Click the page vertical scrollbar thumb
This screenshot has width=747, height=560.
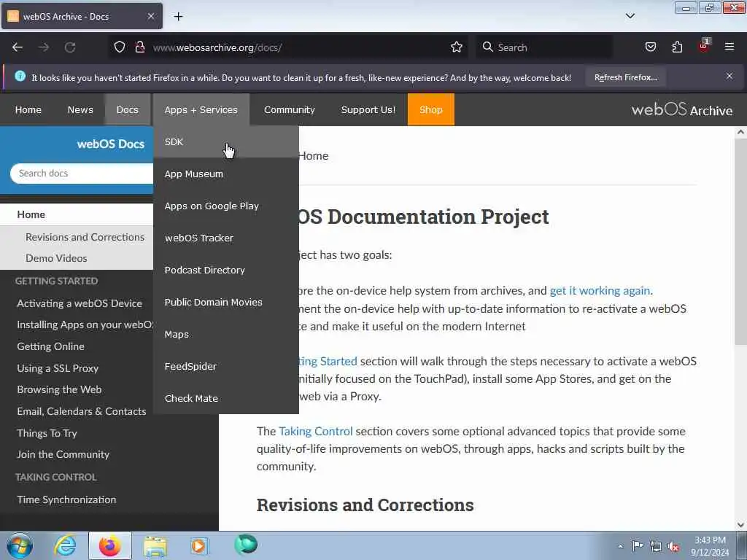click(x=740, y=241)
